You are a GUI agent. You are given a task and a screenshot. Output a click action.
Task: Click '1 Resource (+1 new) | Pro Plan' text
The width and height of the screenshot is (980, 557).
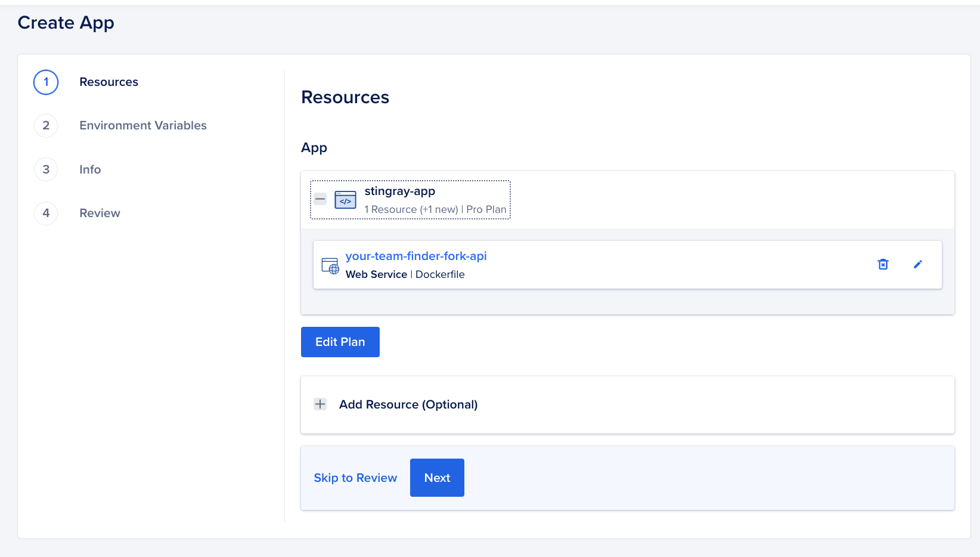435,209
